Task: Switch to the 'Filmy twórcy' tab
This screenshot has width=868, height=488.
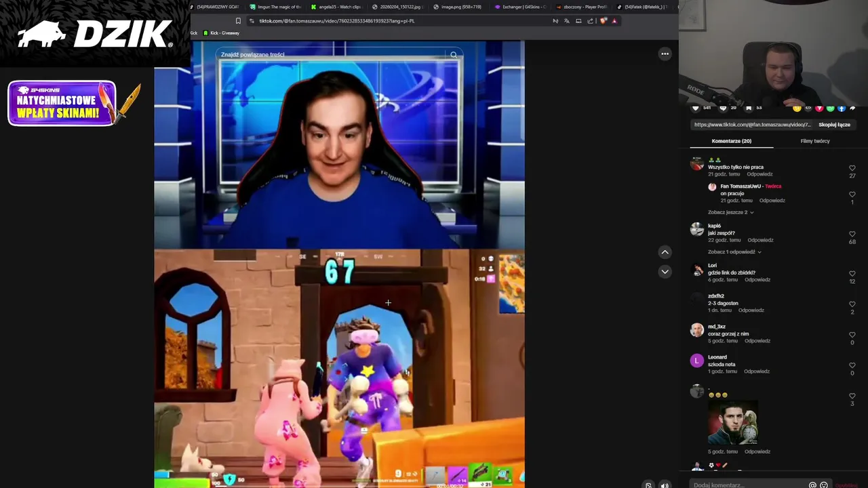Action: pyautogui.click(x=815, y=141)
